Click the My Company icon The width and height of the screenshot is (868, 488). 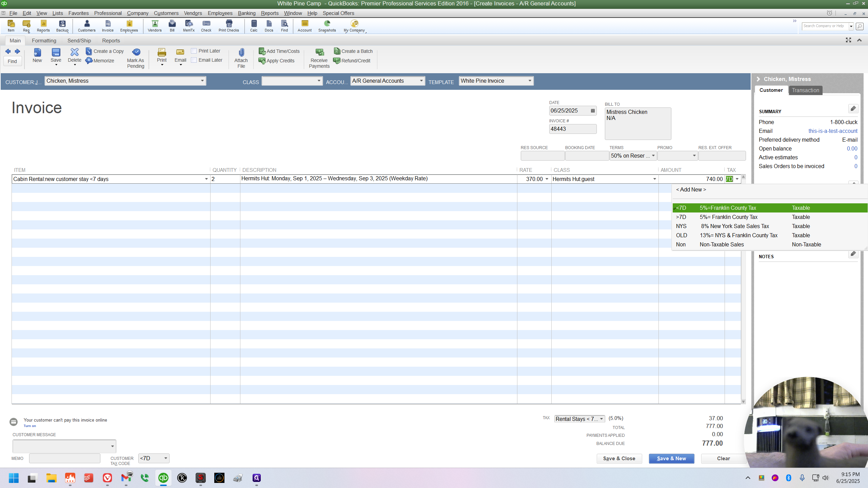pyautogui.click(x=354, y=26)
